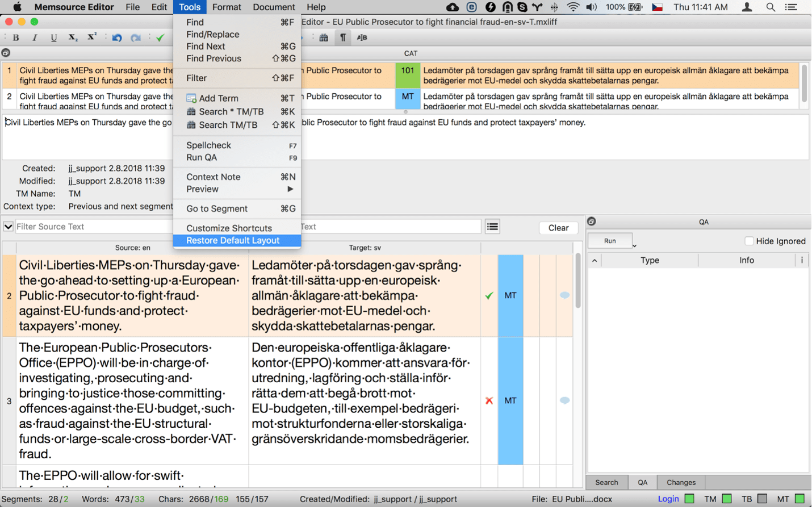Image resolution: width=812 pixels, height=510 pixels.
Task: Expand the source filter options dropdown arrow
Action: (8, 227)
